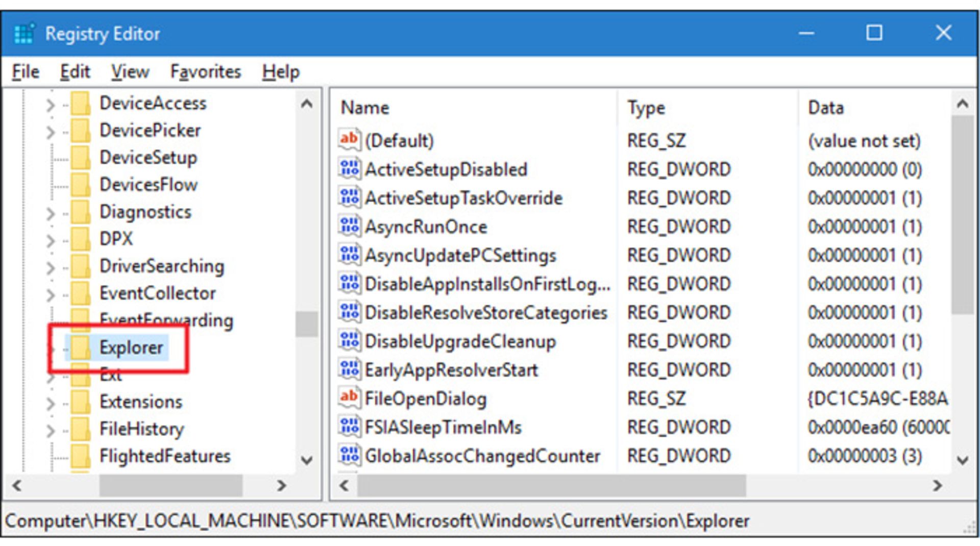Expand the DevicePicker key
This screenshot has width=980, height=546.
pos(50,132)
